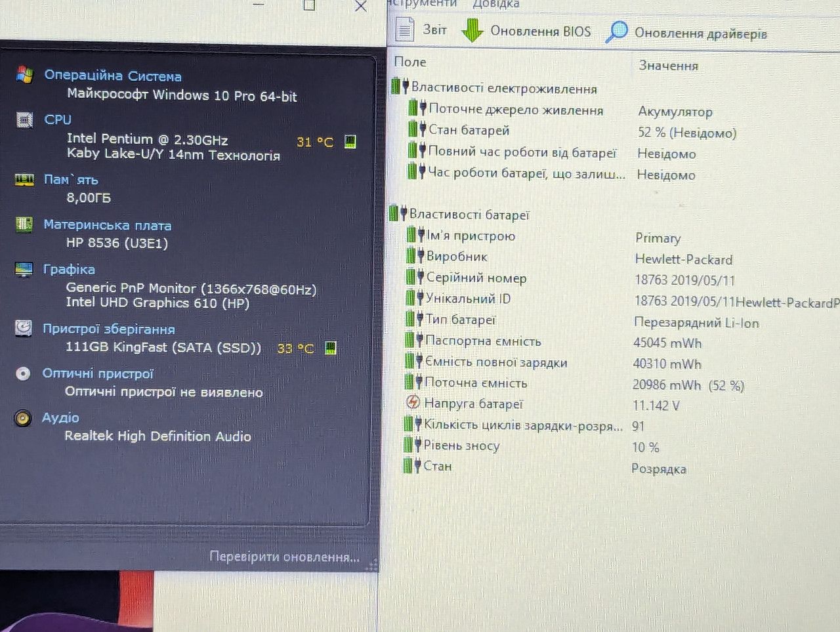This screenshot has height=632, width=840.
Task: Click the icon beside Серійний номер
Action: tap(415, 276)
